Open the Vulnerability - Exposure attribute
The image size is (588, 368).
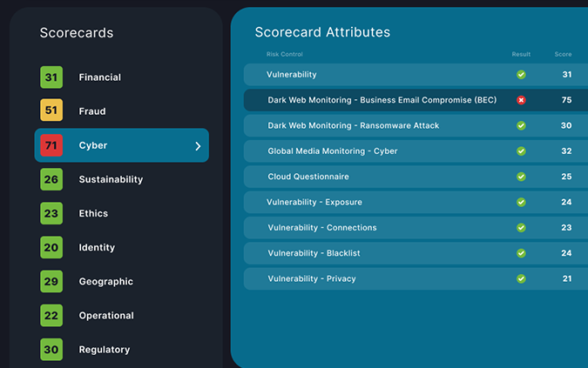point(314,203)
